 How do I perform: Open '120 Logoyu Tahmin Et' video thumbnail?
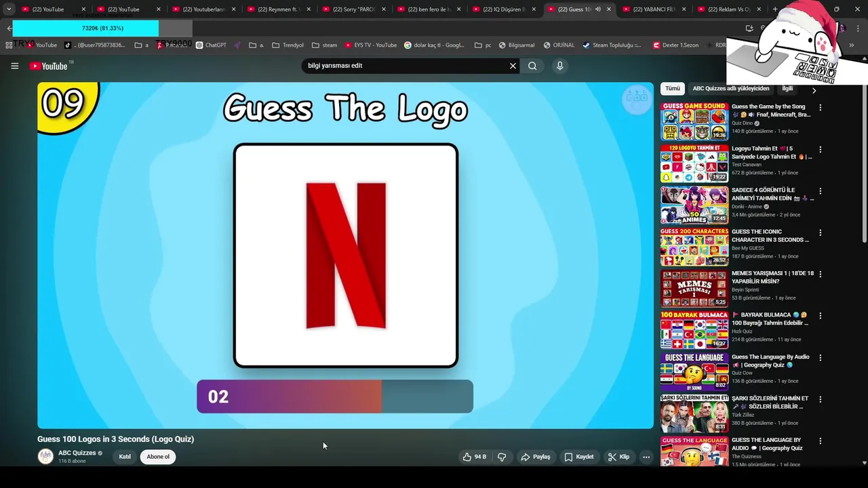pyautogui.click(x=694, y=163)
